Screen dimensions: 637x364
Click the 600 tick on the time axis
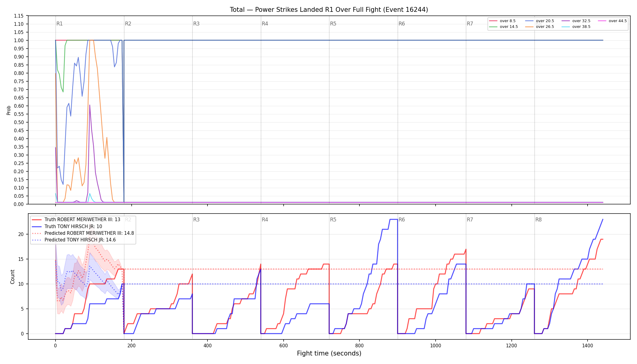coord(283,345)
